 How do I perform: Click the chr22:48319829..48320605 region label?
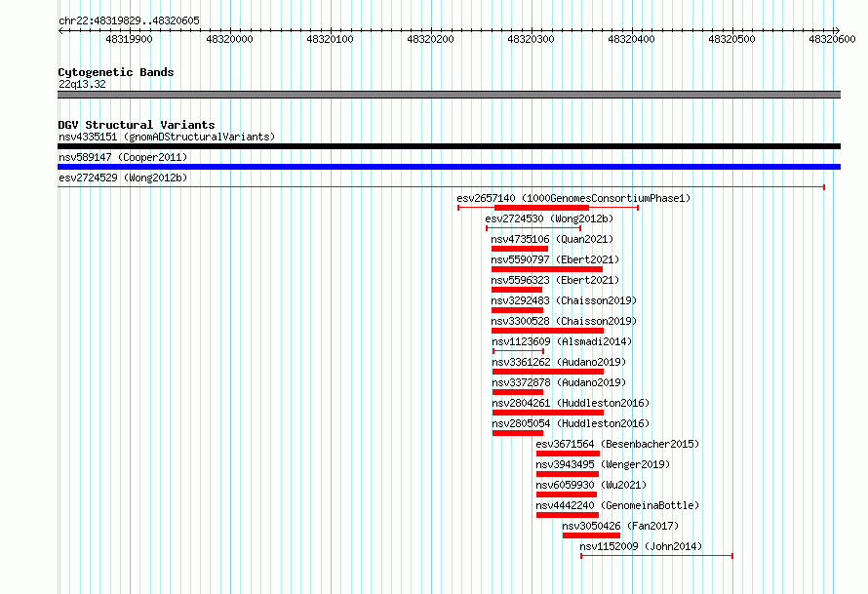click(x=129, y=20)
